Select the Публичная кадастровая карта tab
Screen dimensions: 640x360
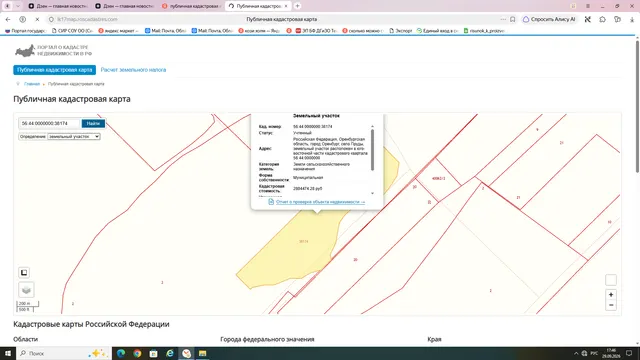tap(55, 70)
